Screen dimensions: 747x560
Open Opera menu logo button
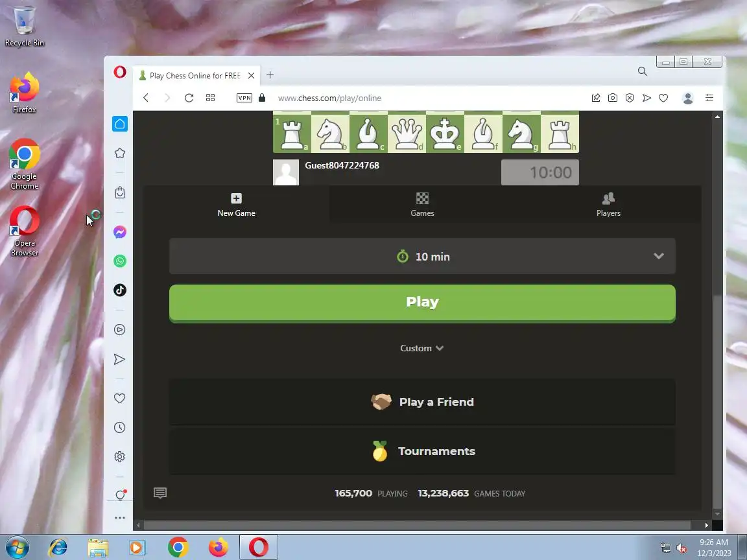click(120, 73)
